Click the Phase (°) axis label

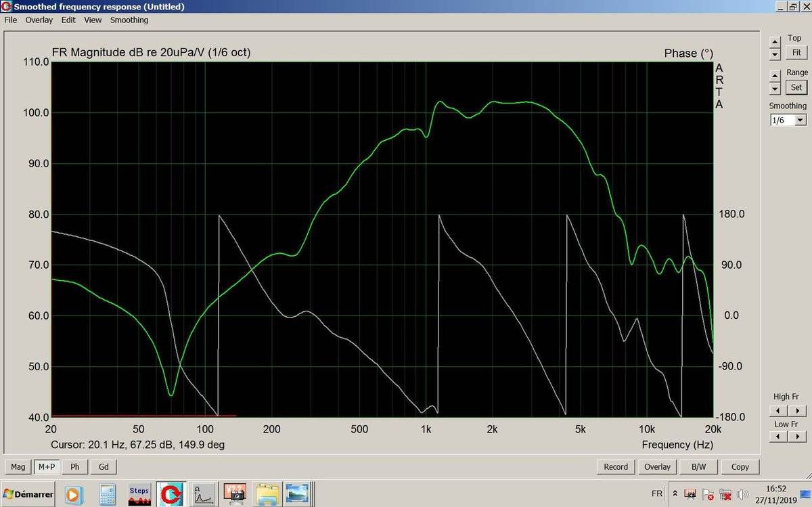[689, 53]
